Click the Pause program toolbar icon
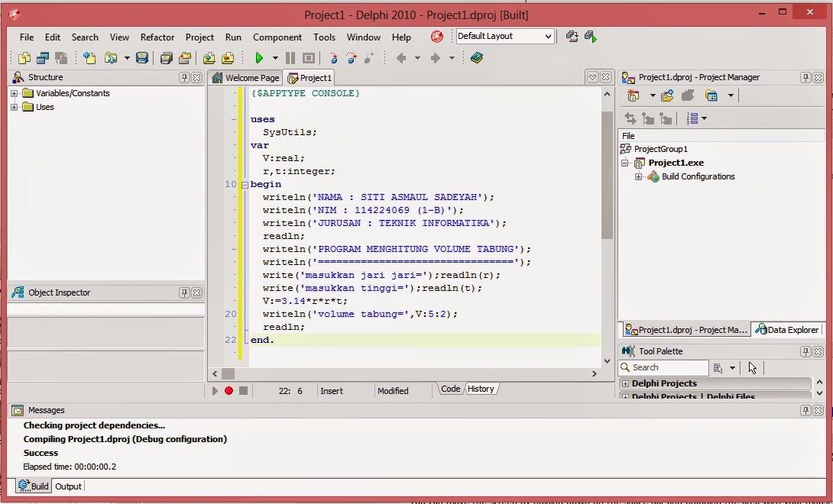 pyautogui.click(x=290, y=58)
